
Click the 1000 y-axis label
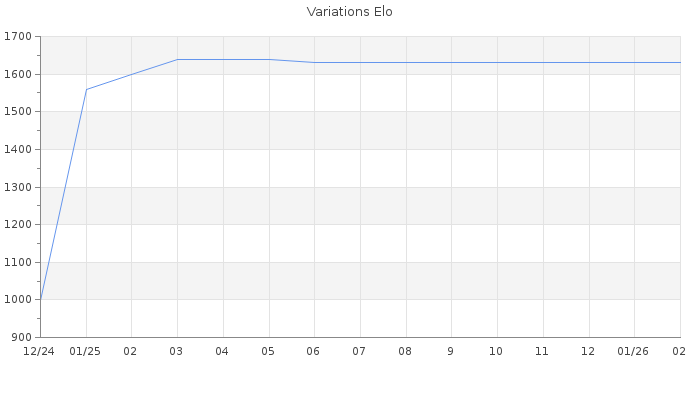coord(19,299)
